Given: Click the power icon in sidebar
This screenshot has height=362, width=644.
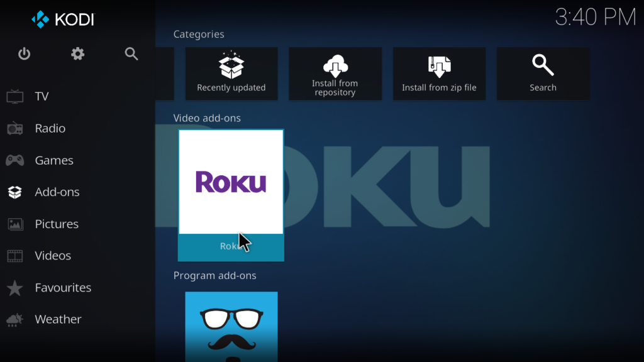Looking at the screenshot, I should pos(24,54).
